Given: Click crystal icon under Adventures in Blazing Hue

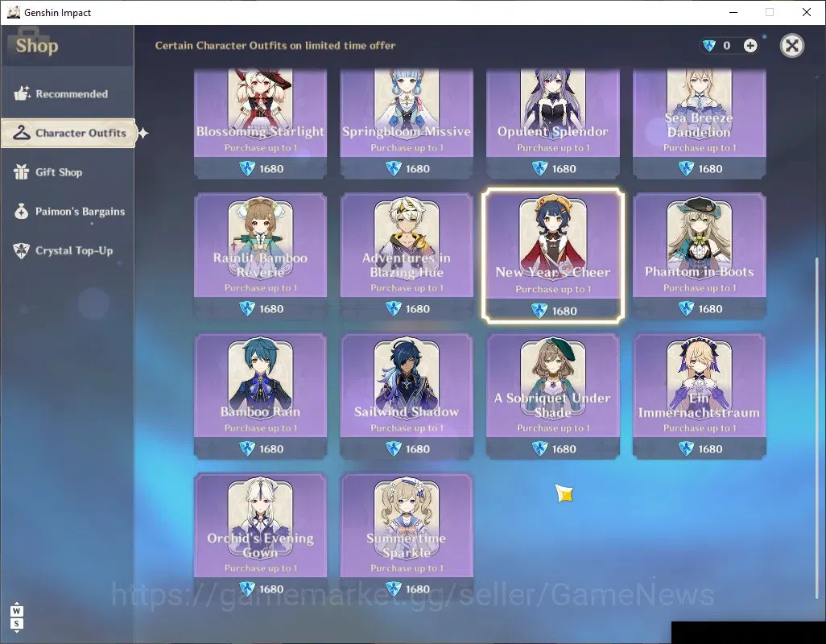Looking at the screenshot, I should click(394, 308).
